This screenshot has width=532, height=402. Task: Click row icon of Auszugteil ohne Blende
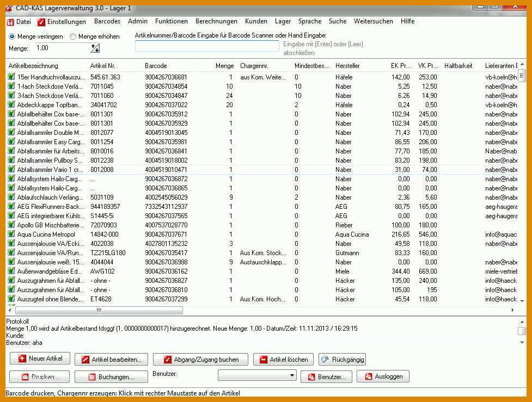(x=11, y=299)
